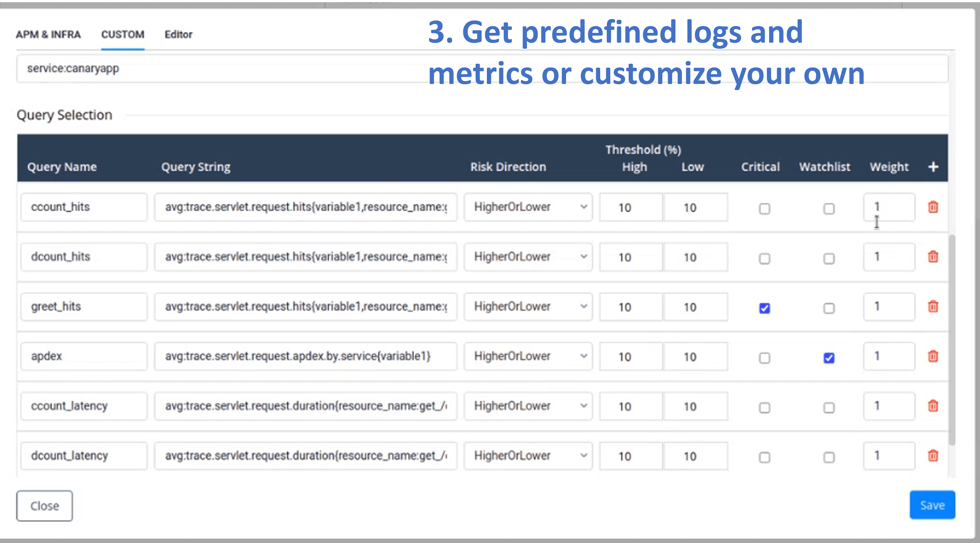Close the query selection dialog
Screen dimensions: 980x543
(44, 506)
